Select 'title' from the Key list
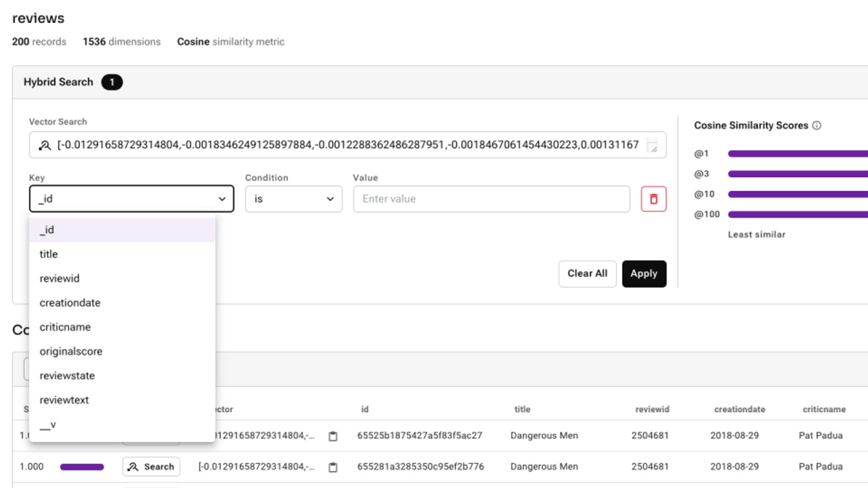Image resolution: width=868 pixels, height=488 pixels. pyautogui.click(x=49, y=254)
